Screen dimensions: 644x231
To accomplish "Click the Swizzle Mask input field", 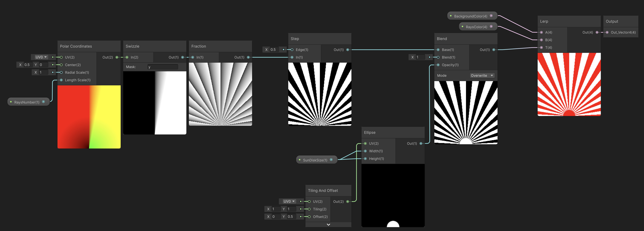I will pos(163,67).
